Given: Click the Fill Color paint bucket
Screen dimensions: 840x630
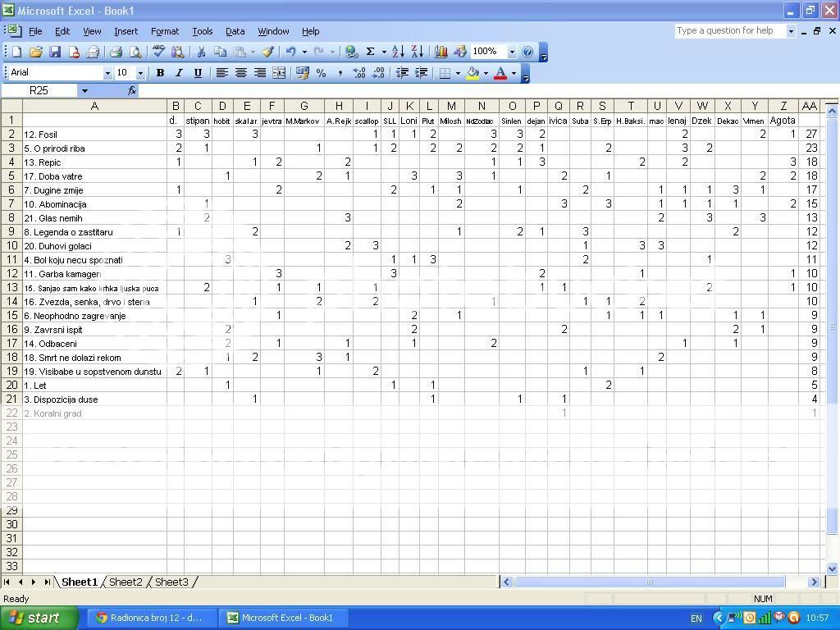Looking at the screenshot, I should point(472,73).
